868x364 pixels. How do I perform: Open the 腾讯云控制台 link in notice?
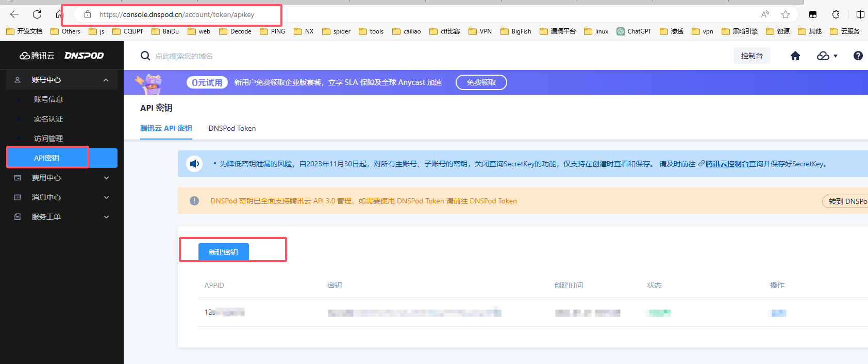(x=727, y=164)
